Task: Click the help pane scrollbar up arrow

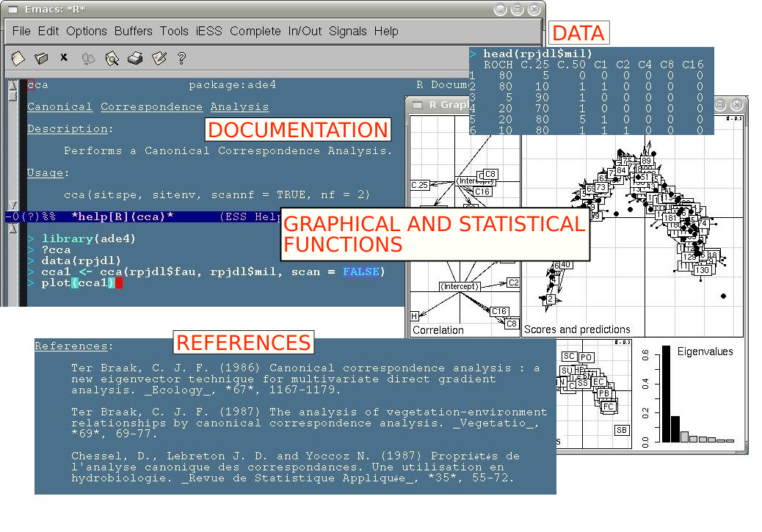Action: point(12,87)
